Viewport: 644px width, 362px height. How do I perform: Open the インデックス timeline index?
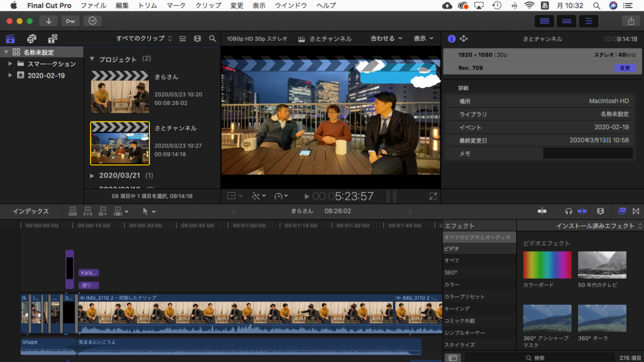click(31, 211)
